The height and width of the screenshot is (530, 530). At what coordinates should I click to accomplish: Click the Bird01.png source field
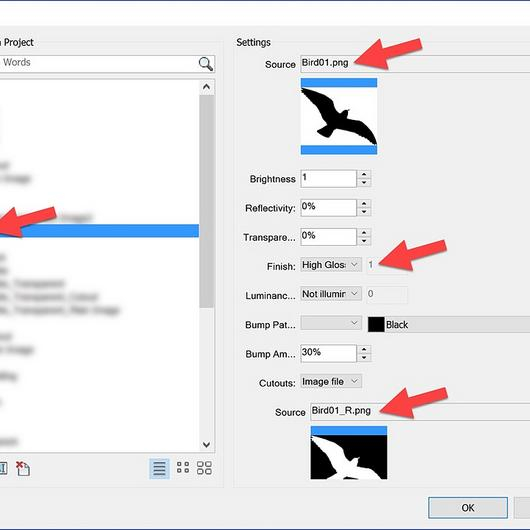pyautogui.click(x=415, y=64)
